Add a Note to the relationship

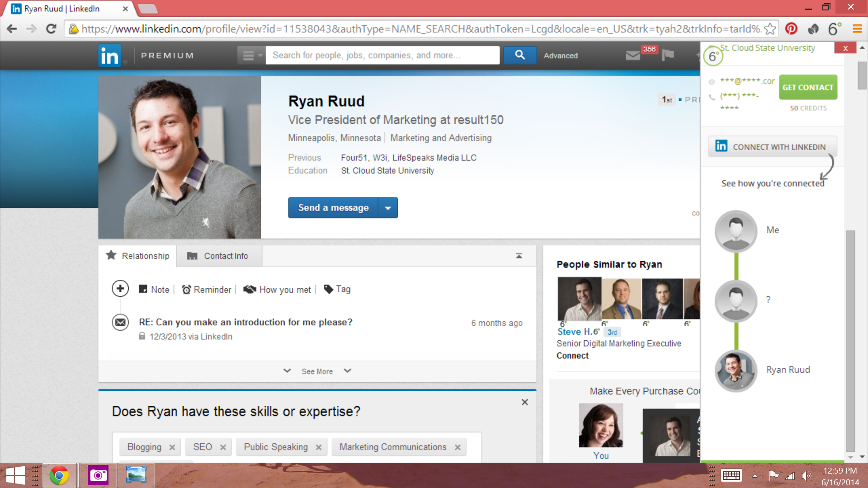coord(154,289)
